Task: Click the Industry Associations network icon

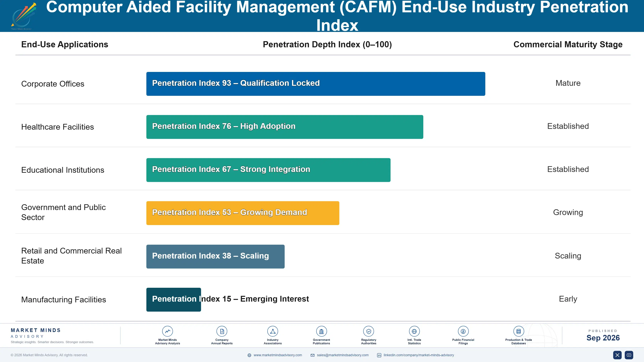Action: tap(273, 331)
